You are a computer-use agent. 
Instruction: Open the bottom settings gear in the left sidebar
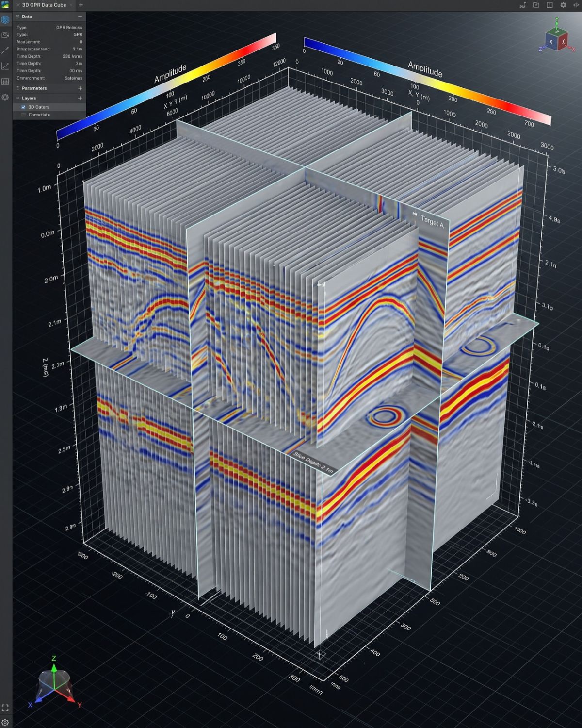5,723
